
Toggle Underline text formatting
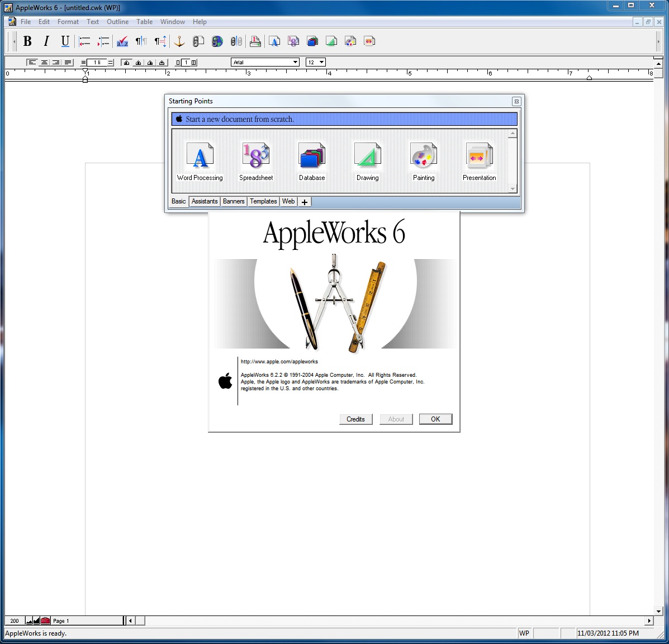tap(65, 41)
